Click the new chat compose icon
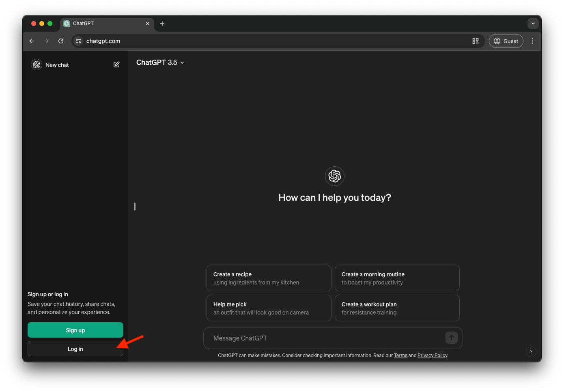 point(116,65)
